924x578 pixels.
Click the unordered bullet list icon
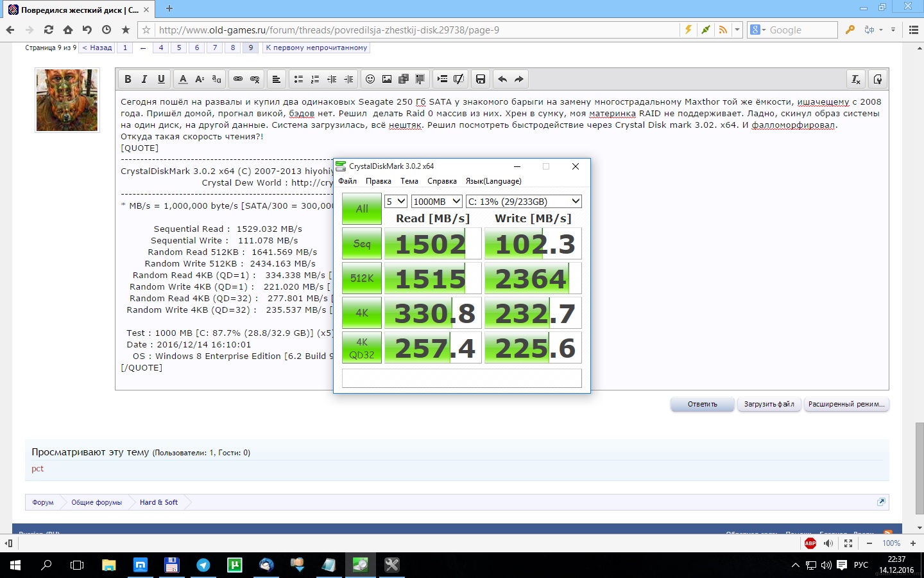point(298,79)
